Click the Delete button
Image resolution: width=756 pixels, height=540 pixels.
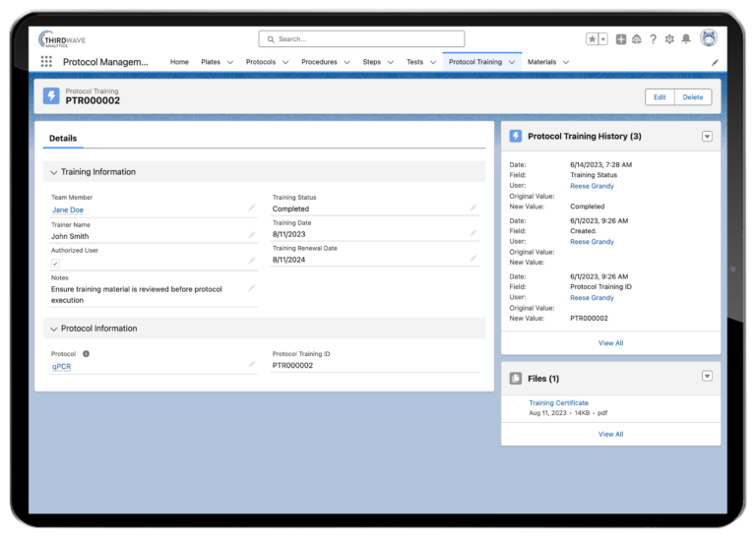[693, 96]
